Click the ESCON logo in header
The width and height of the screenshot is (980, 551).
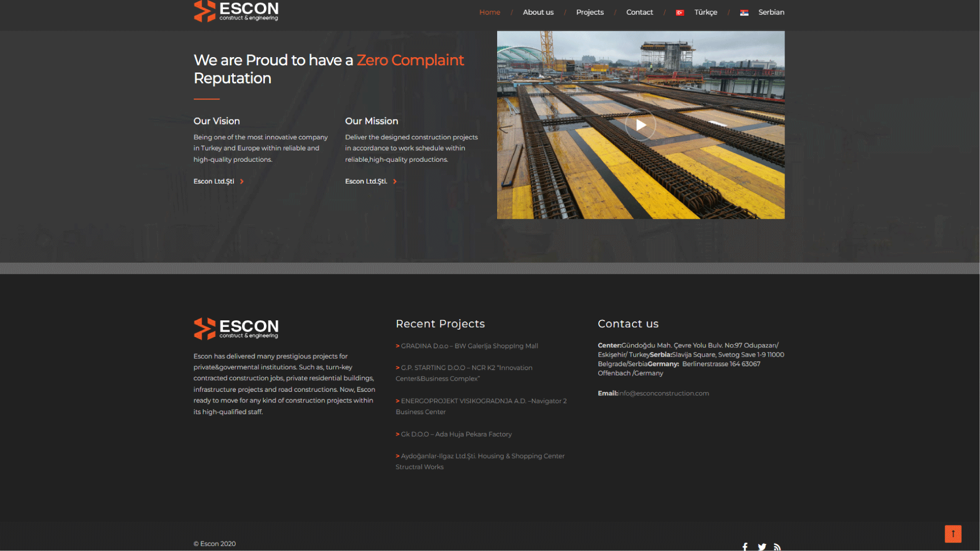[x=236, y=11]
